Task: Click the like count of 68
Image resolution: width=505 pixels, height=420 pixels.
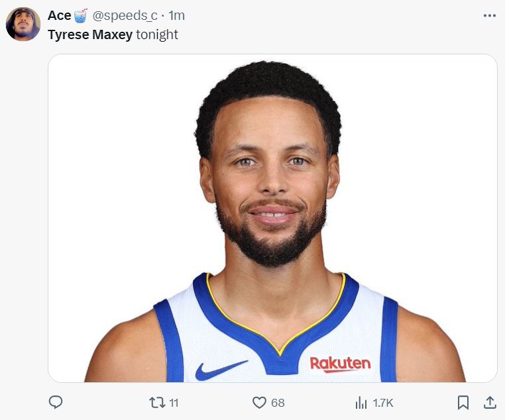Action: [278, 403]
